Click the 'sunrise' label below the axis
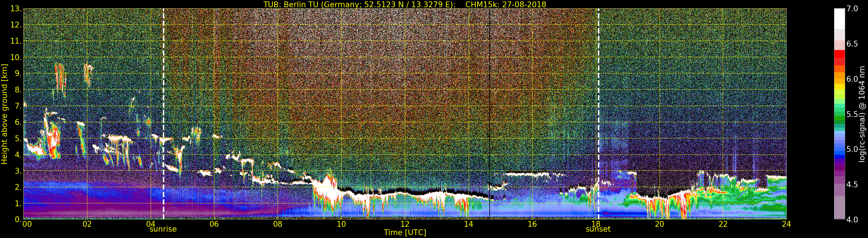The height and width of the screenshot is (238, 868). pos(163,229)
